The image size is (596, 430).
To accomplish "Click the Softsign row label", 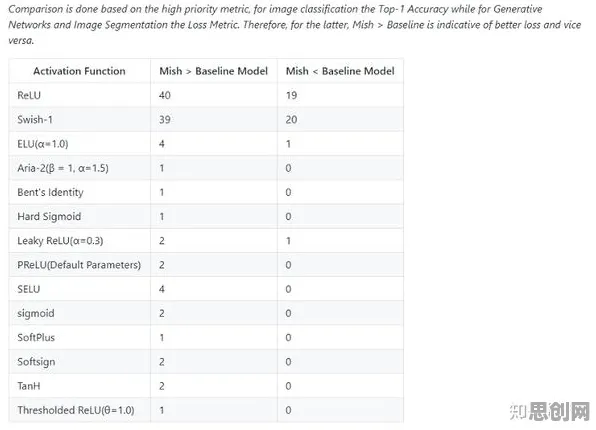I will 36,362.
